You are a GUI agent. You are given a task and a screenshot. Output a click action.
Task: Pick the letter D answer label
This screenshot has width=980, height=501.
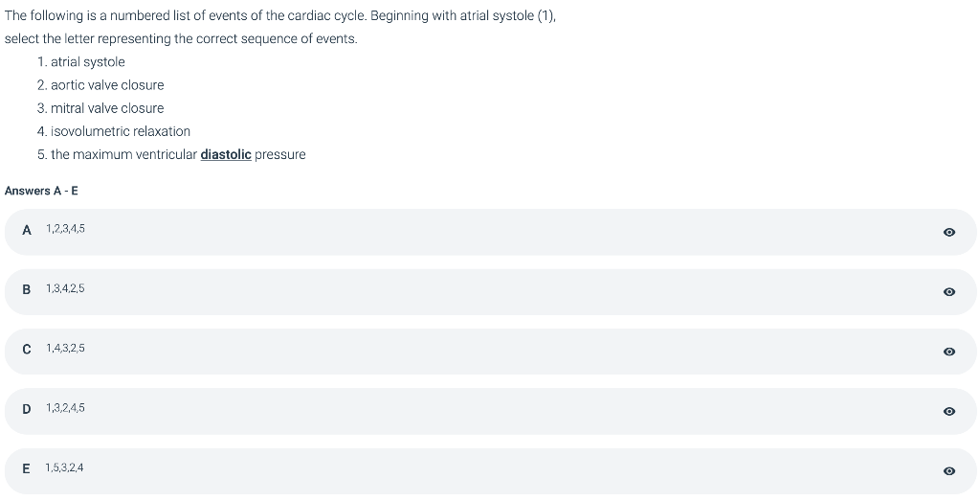click(27, 408)
